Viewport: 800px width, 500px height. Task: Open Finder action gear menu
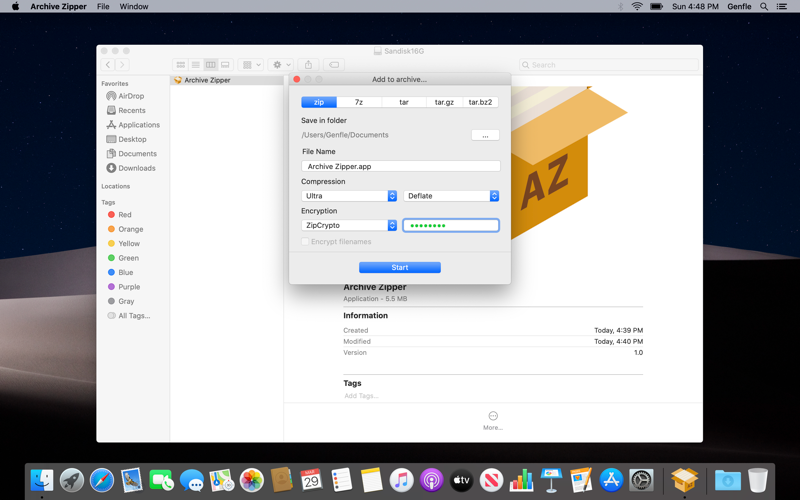[x=281, y=65]
